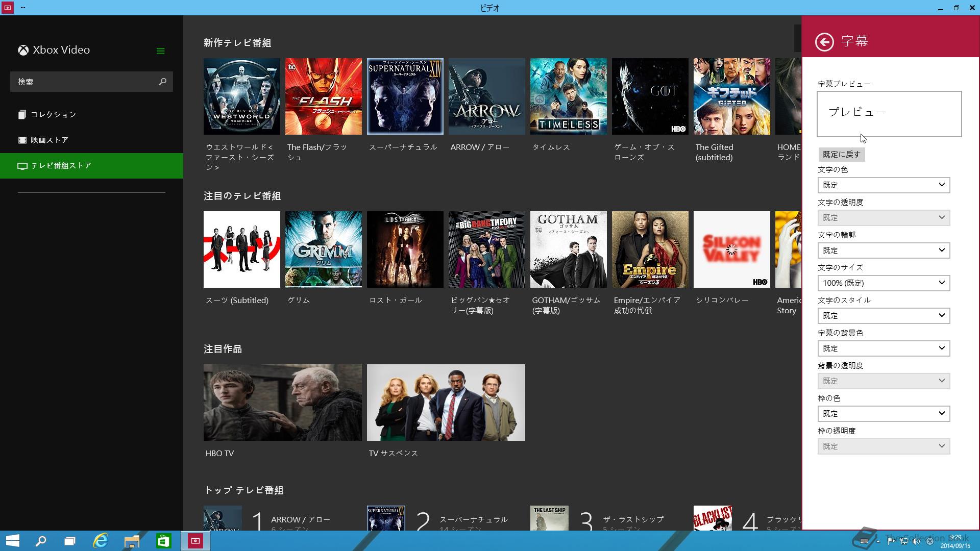Open the green hamburger menu icon
The image size is (980, 551).
(160, 51)
